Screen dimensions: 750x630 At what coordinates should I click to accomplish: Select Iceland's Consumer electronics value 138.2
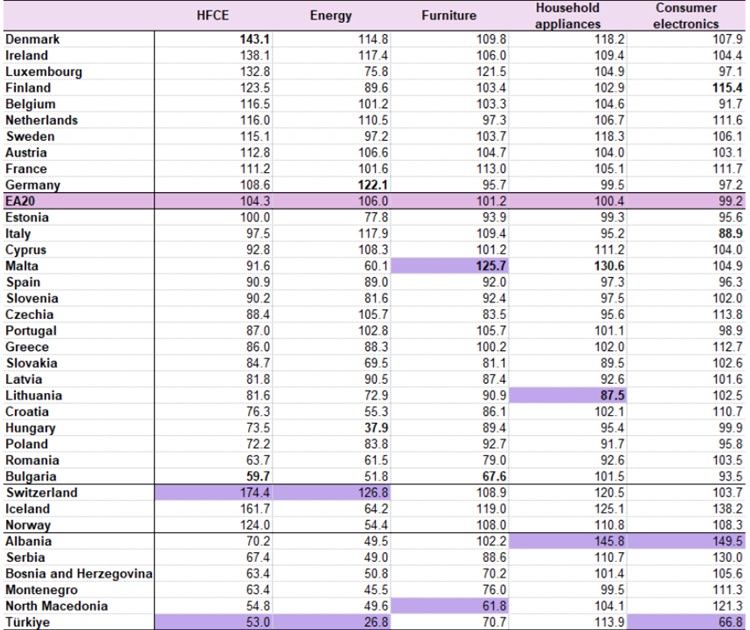pos(726,509)
